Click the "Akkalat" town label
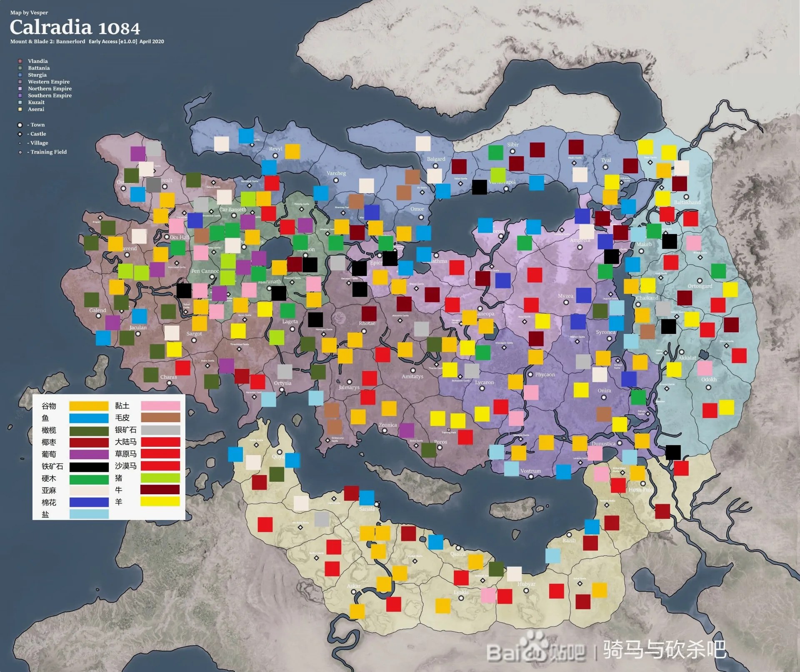 (687, 358)
